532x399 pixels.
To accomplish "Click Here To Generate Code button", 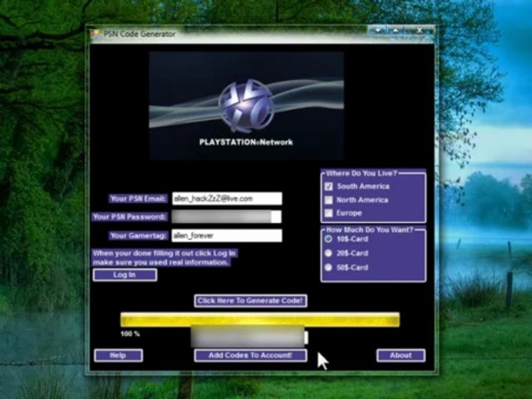I will tap(250, 300).
